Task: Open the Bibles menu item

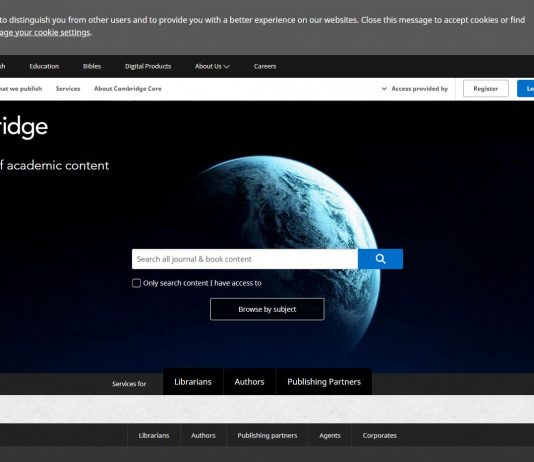Action: click(92, 66)
